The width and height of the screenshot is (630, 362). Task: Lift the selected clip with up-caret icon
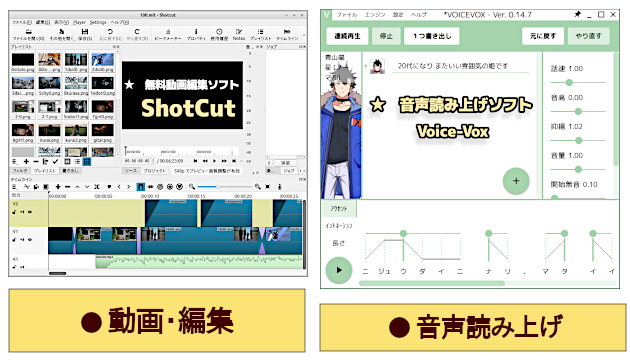[77, 187]
